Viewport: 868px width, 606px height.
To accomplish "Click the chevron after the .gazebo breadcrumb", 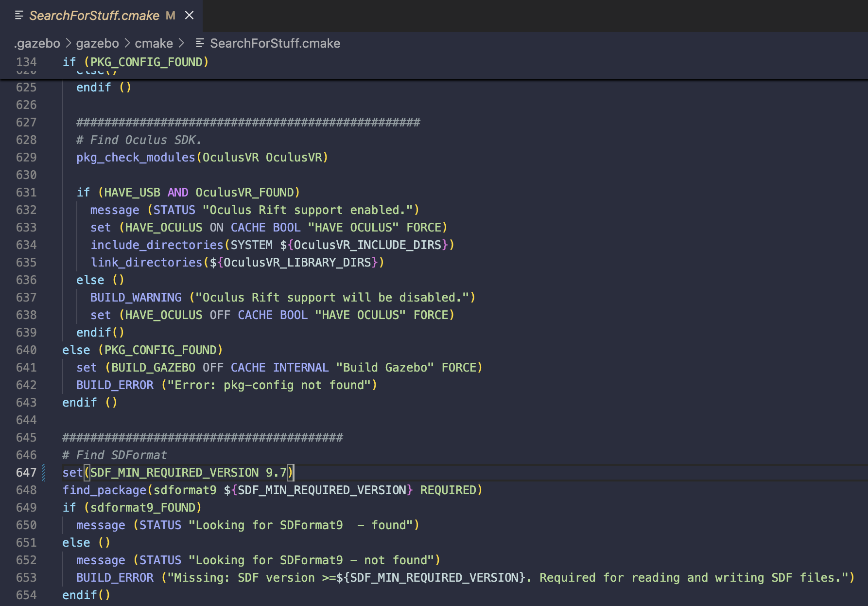I will [68, 43].
